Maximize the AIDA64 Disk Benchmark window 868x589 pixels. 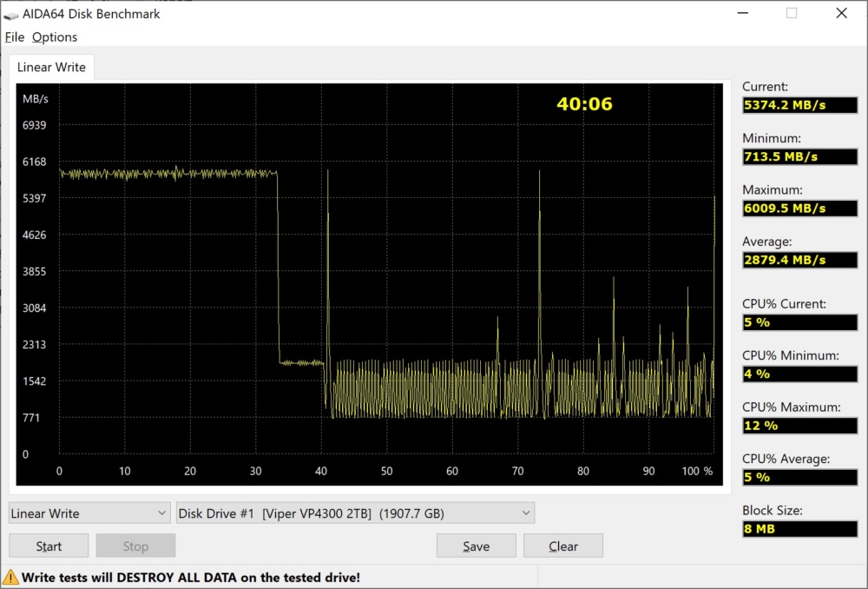coord(792,13)
